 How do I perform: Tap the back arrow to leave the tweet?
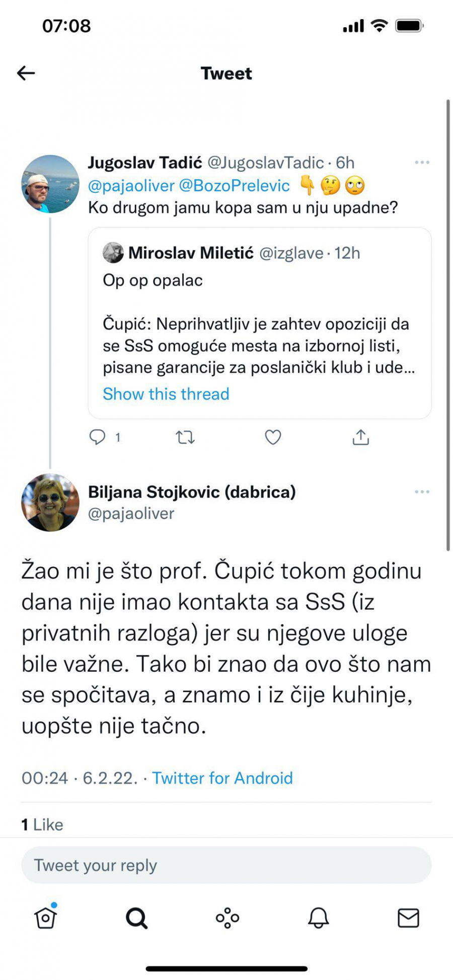coord(25,73)
